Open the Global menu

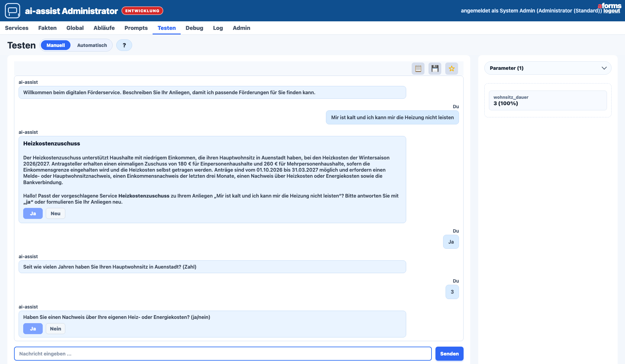(75, 28)
